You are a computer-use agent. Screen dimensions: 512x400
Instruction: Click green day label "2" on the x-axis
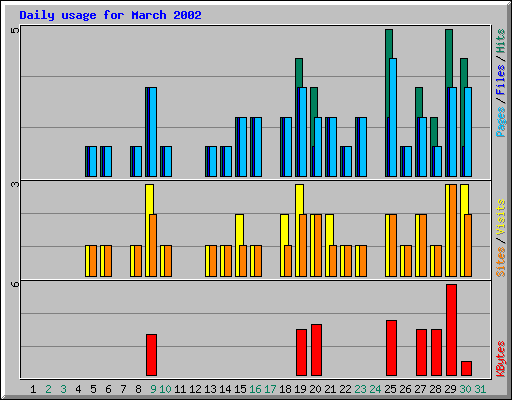48,389
